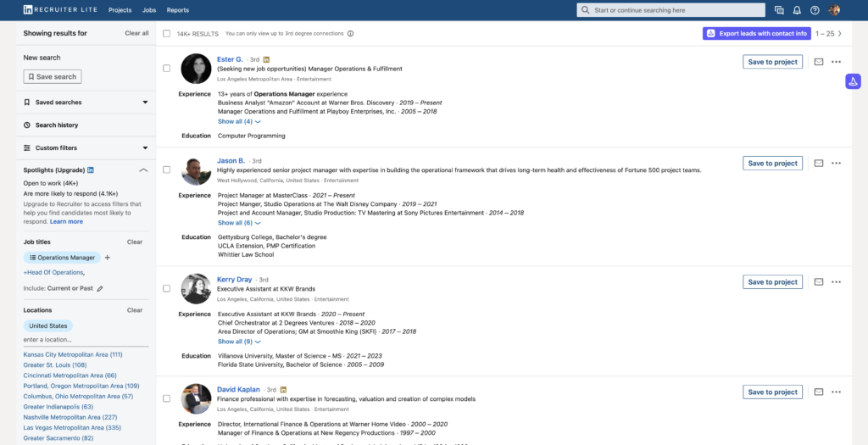
Task: Send message to Ester G. envelope icon
Action: click(819, 62)
